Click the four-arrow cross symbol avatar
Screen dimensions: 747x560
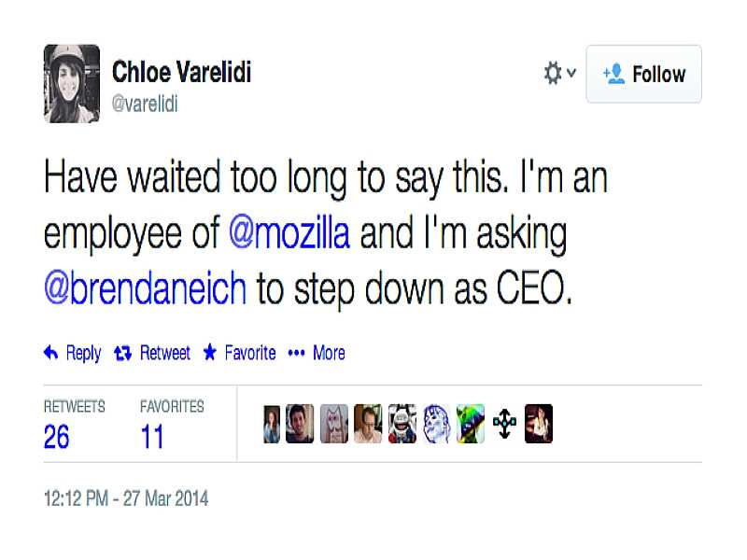click(x=504, y=424)
